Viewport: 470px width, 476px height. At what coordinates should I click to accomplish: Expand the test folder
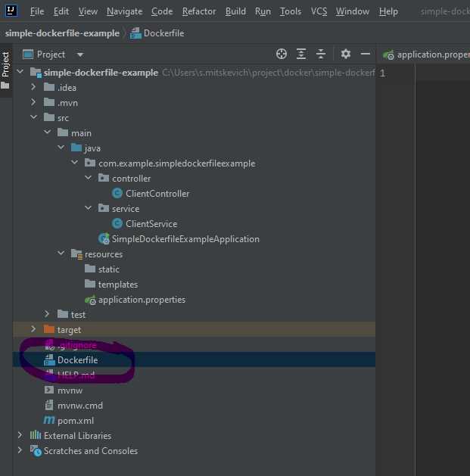[47, 314]
